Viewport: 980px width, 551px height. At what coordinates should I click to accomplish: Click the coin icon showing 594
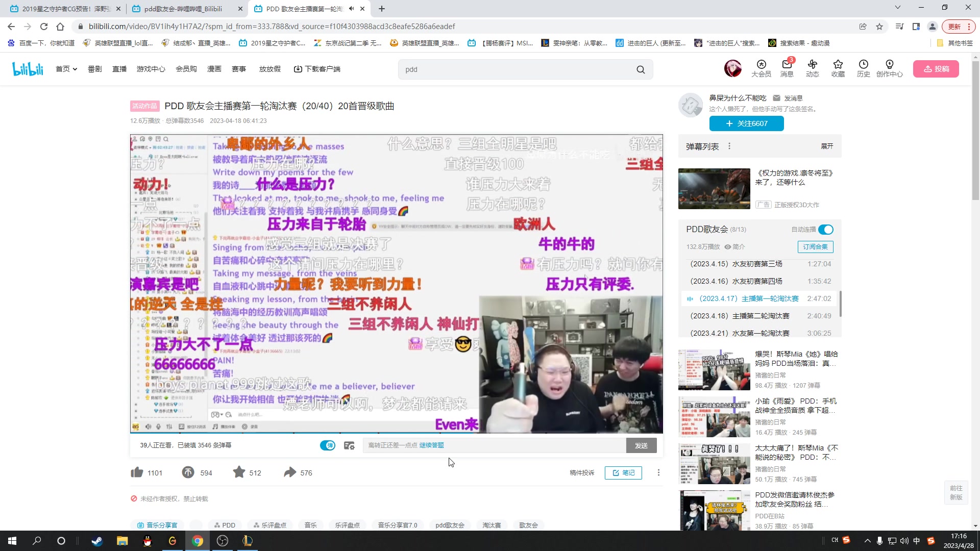[x=188, y=472]
